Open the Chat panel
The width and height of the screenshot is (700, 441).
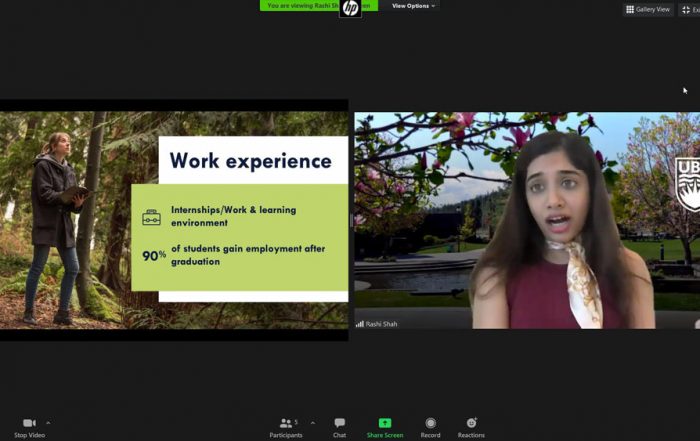(x=340, y=423)
